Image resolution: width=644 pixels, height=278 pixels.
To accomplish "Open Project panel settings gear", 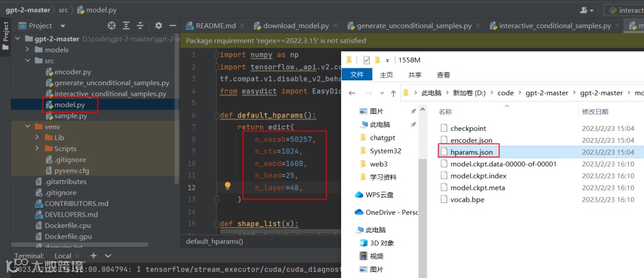I will tap(159, 26).
